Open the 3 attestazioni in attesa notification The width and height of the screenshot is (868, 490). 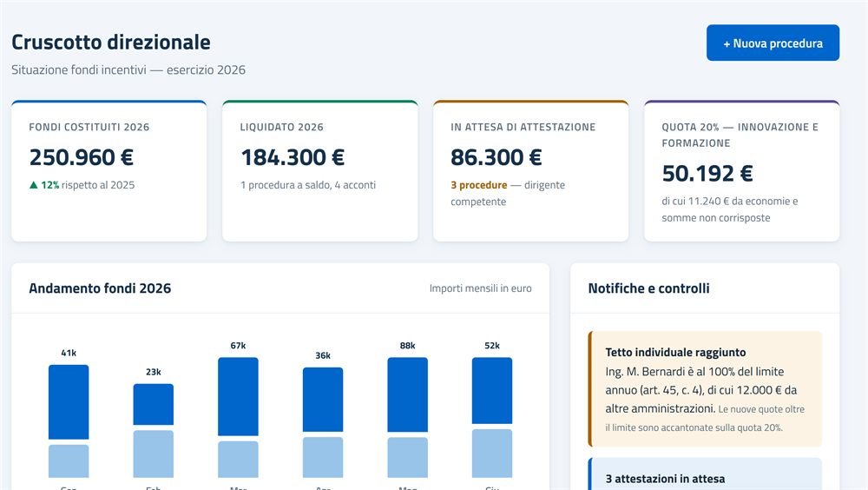coord(705,474)
